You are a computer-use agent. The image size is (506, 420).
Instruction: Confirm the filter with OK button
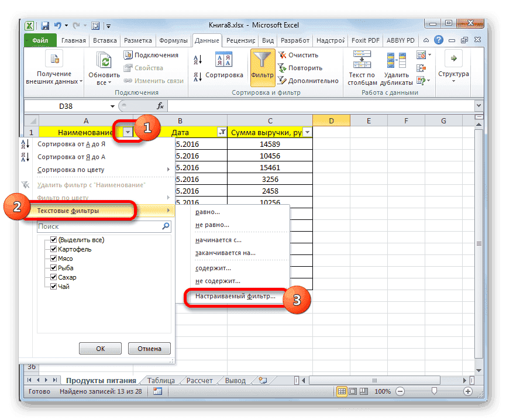point(100,348)
